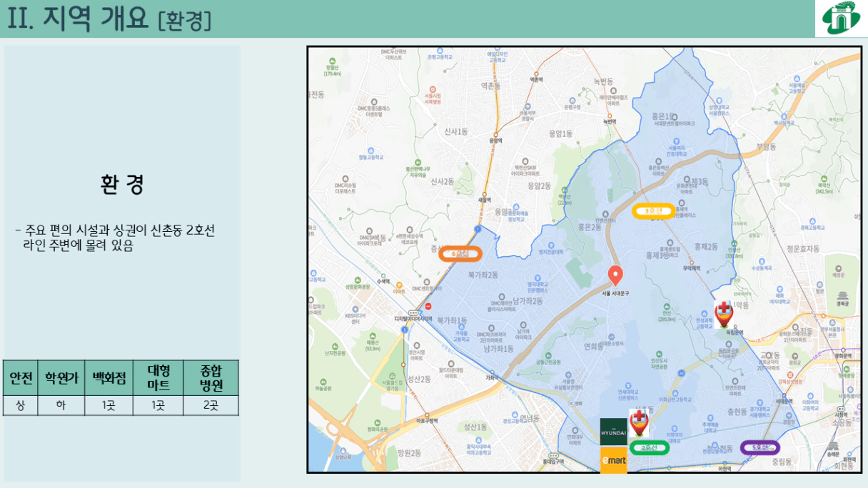The image size is (868, 488).
Task: Click the hospital marker beside HYUNDAI logo
Action: pos(638,422)
